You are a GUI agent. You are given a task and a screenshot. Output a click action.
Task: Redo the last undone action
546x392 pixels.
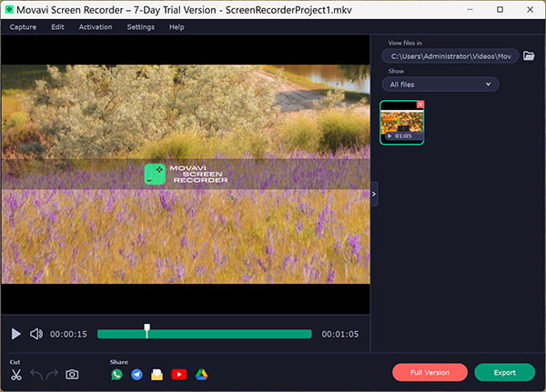pyautogui.click(x=52, y=375)
